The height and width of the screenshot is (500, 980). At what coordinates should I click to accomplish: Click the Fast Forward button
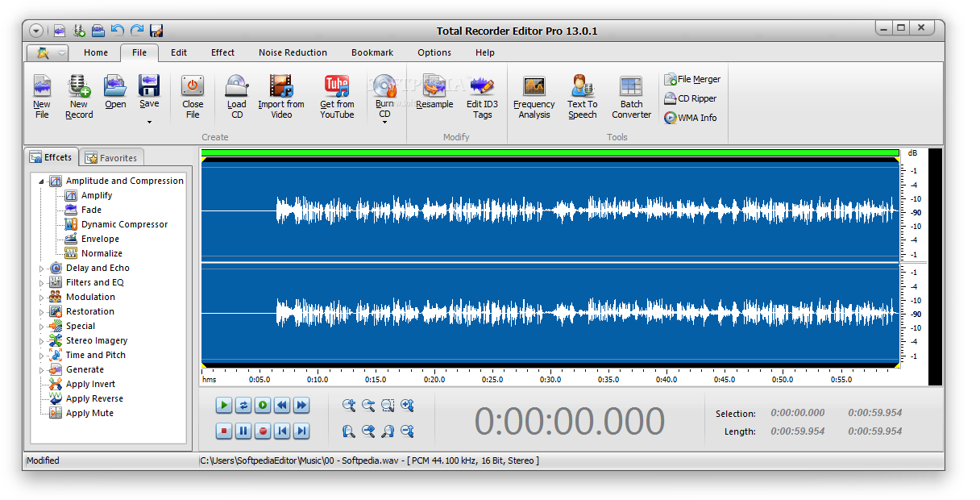pos(301,406)
